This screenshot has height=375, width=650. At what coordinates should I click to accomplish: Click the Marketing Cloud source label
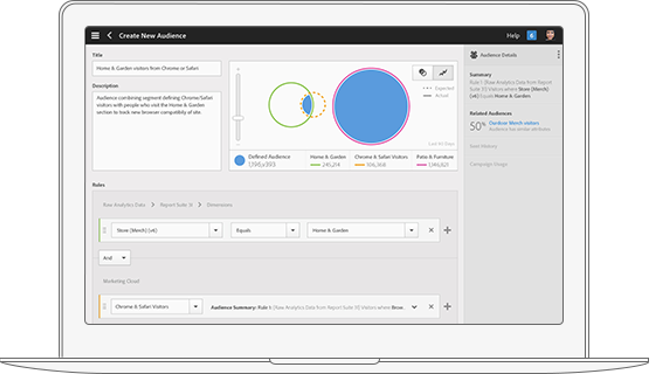tap(121, 281)
